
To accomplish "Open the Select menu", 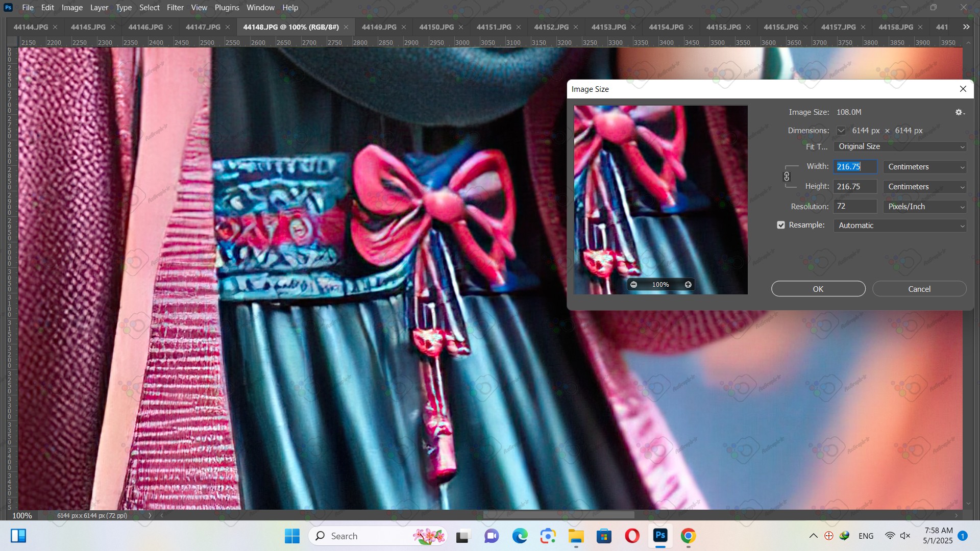I will 150,8.
